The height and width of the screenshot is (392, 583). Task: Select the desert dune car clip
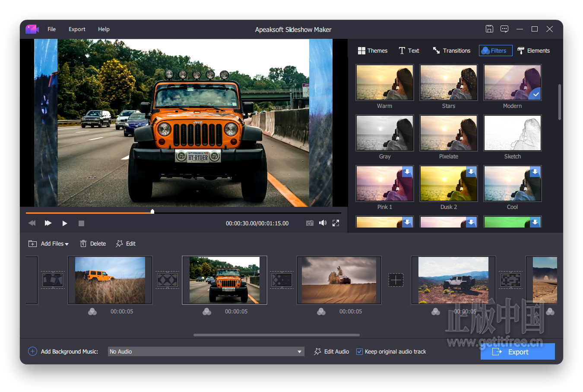pyautogui.click(x=339, y=280)
